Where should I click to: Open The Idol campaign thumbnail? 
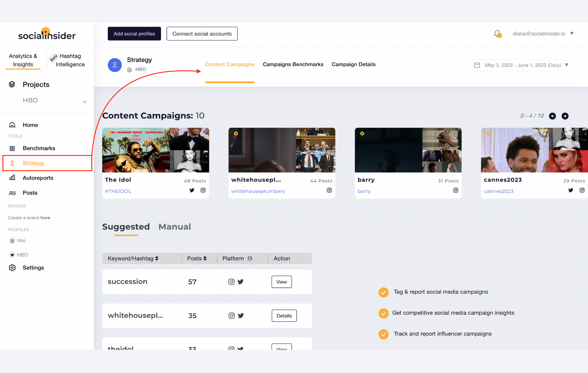pos(156,150)
